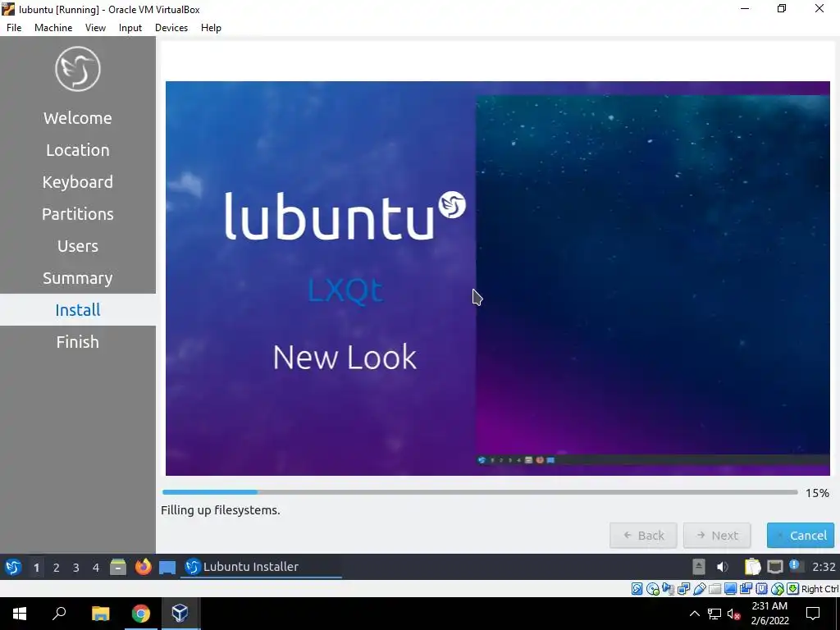Select the Finish step in sidebar
The height and width of the screenshot is (630, 840).
point(78,342)
